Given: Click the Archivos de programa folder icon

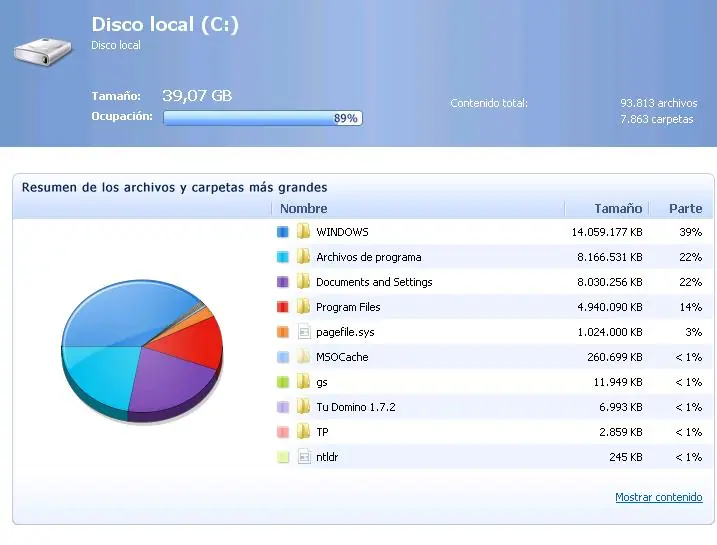Looking at the screenshot, I should (x=303, y=256).
